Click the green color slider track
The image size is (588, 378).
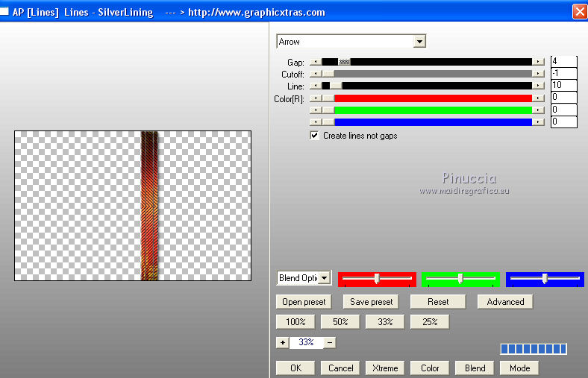pos(427,110)
